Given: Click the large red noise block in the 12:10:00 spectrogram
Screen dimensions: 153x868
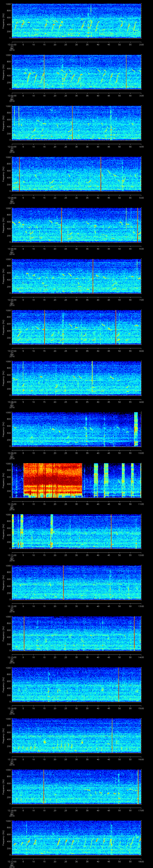Looking at the screenshot, I should point(53,481).
